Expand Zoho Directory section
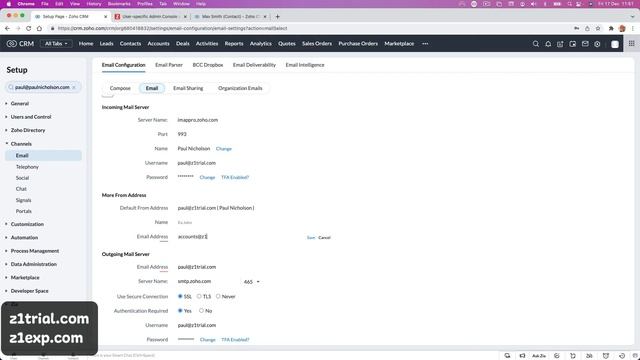The height and width of the screenshot is (360, 640). [x=28, y=130]
